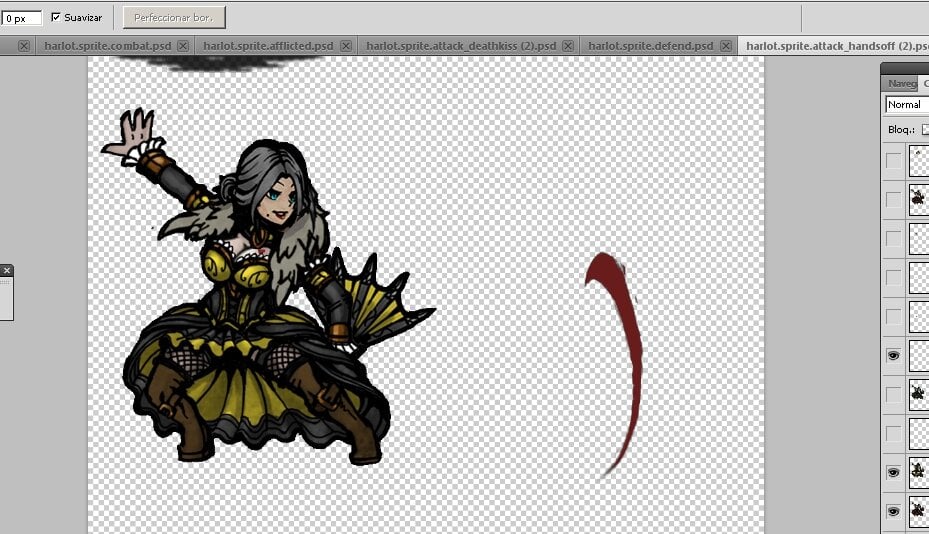Open the Perfeccionar bor. dialog button

[x=174, y=18]
